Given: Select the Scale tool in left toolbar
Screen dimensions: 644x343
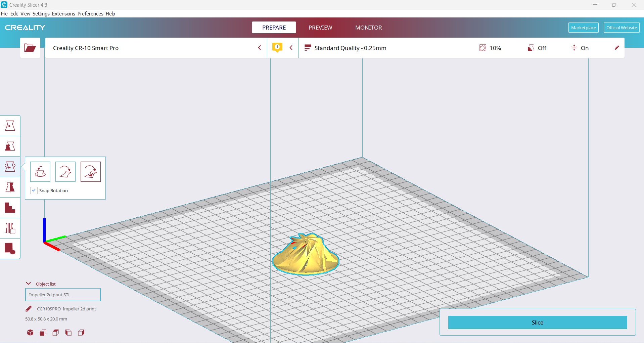Looking at the screenshot, I should tap(10, 146).
